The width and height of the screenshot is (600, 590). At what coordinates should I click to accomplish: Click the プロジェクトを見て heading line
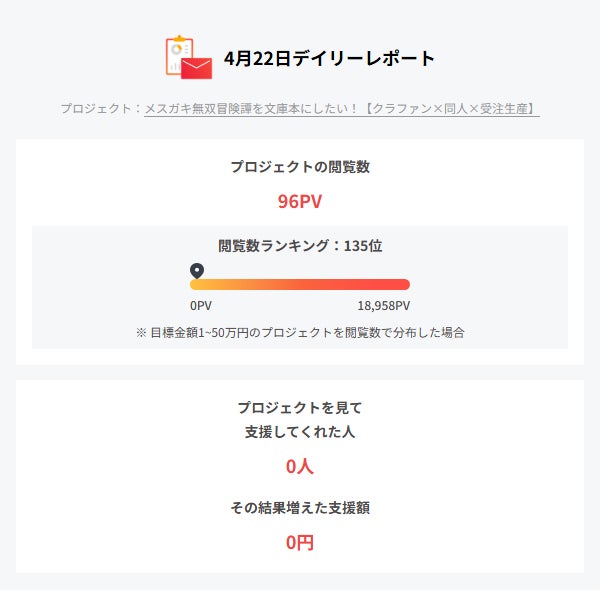tap(300, 407)
